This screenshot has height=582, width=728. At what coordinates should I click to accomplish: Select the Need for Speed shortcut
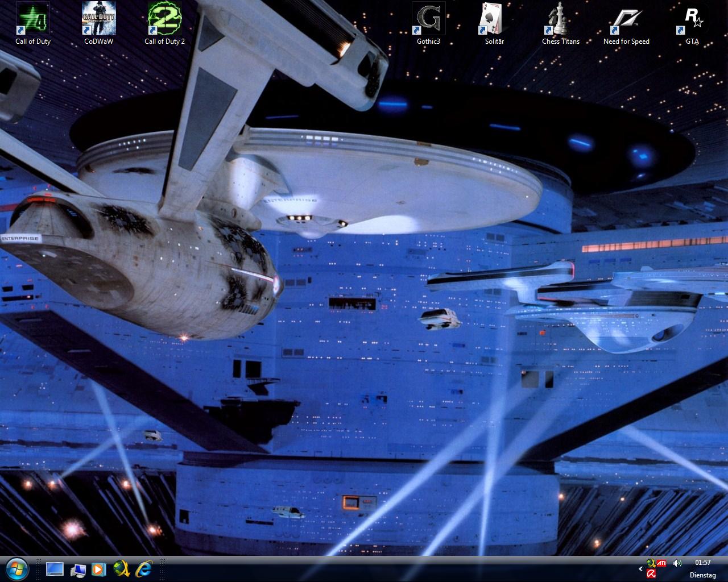[626, 19]
